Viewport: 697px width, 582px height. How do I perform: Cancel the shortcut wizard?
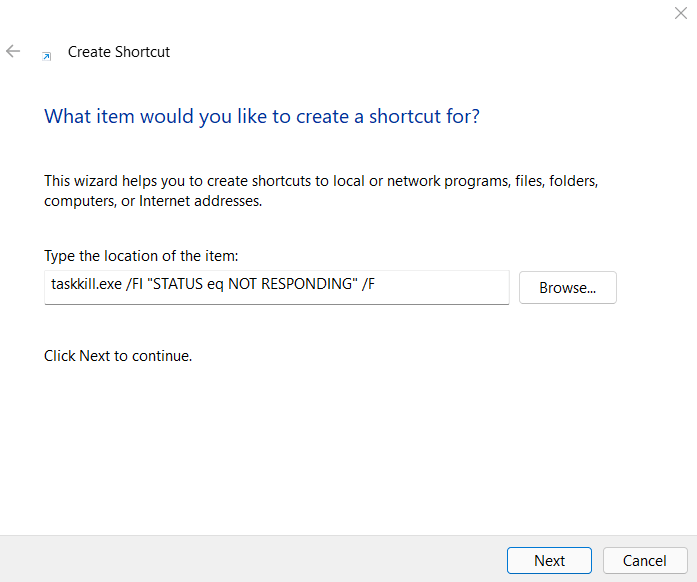[x=643, y=560]
